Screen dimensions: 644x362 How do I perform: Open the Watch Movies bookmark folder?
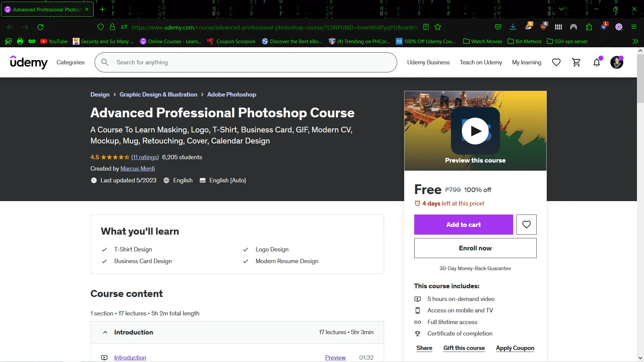pyautogui.click(x=483, y=41)
